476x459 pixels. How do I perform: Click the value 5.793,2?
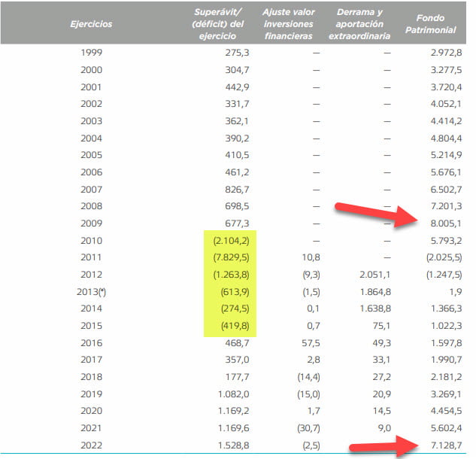pyautogui.click(x=446, y=241)
